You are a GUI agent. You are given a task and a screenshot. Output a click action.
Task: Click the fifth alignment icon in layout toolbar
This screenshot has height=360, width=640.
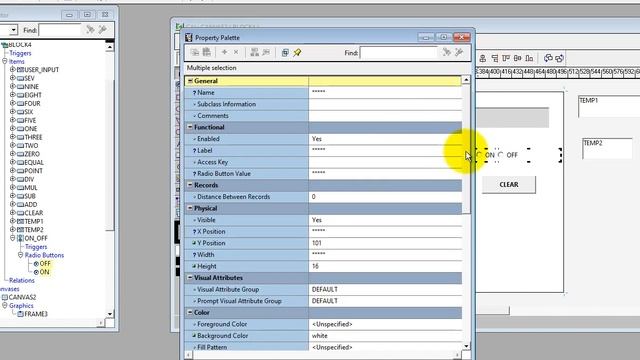(529, 58)
